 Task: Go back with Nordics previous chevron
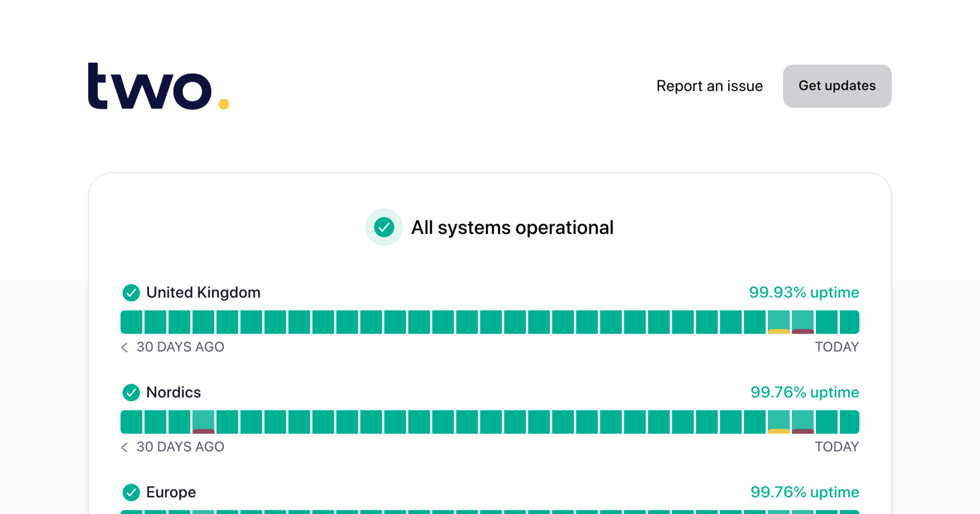tap(125, 447)
